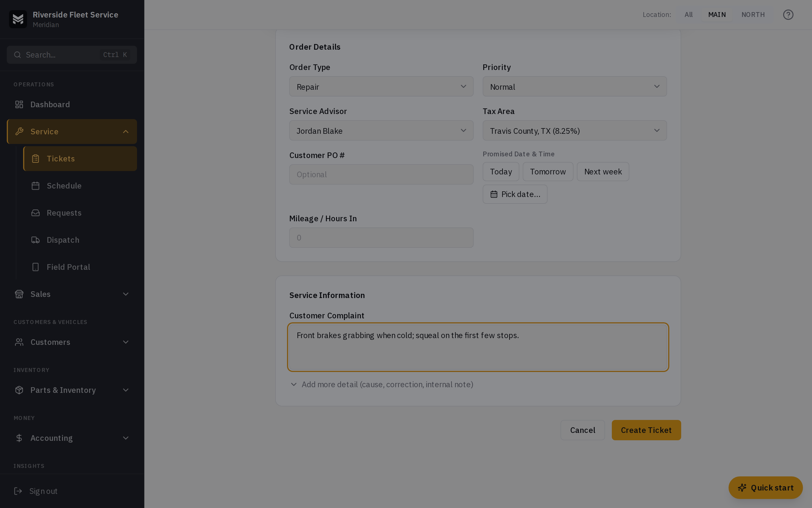This screenshot has width=812, height=508.
Task: Click the Customer PO # field
Action: [381, 174]
